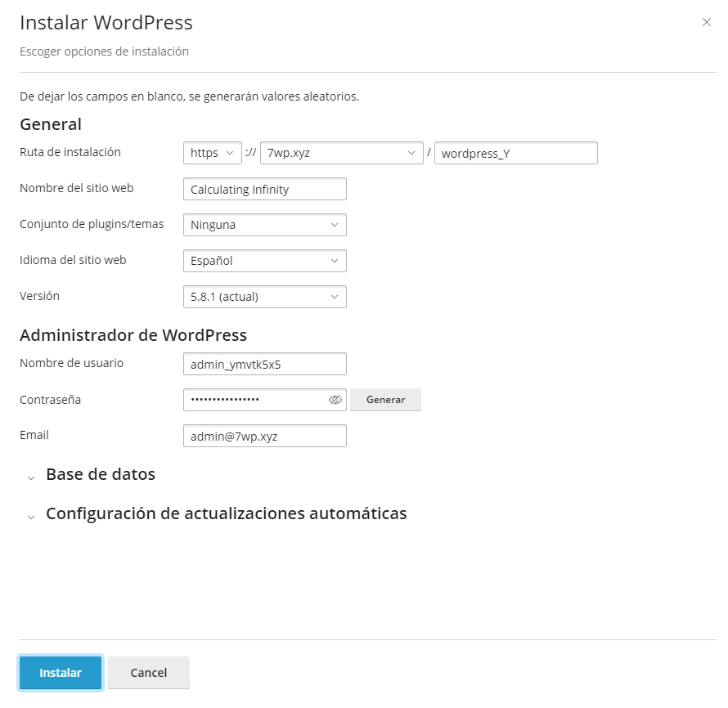Click the General section heading

coord(51,124)
